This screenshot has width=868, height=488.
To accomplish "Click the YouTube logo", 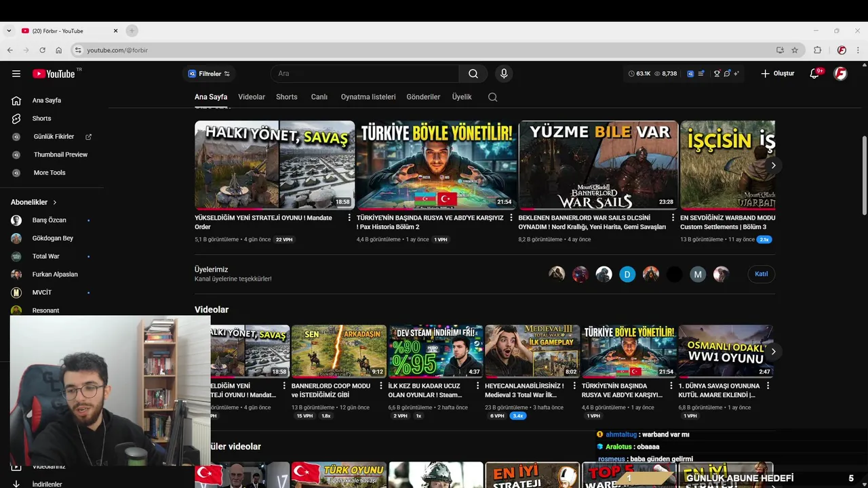I will point(54,74).
